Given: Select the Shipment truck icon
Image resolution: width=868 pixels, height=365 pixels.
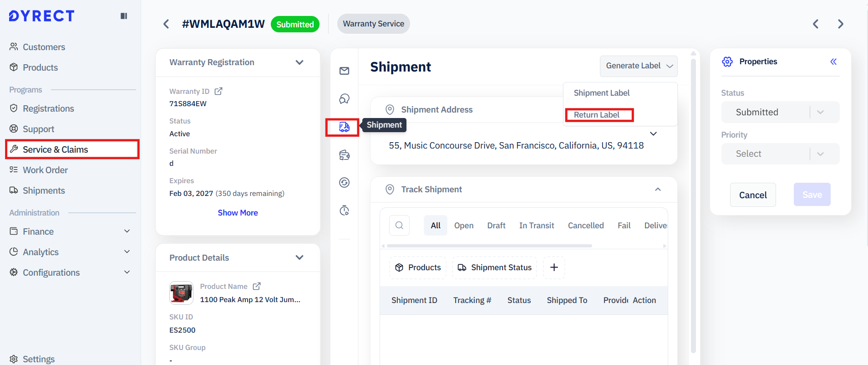Looking at the screenshot, I should click(344, 127).
